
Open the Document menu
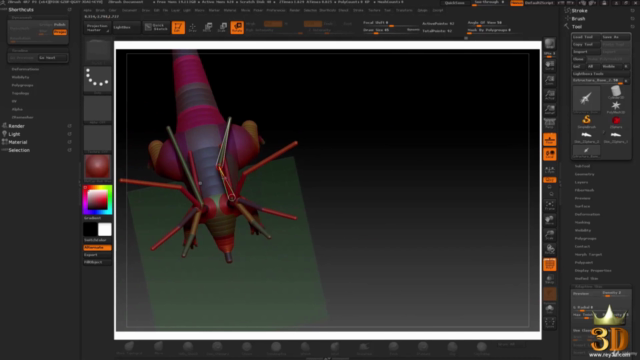129,10
